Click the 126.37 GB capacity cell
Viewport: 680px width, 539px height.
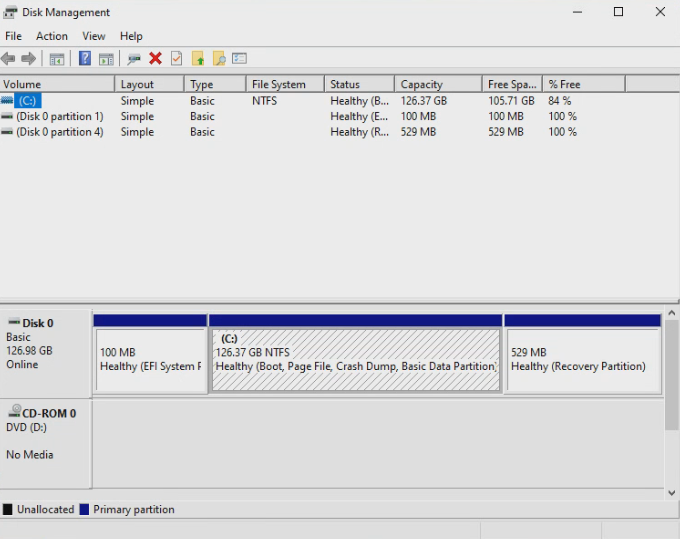(424, 101)
